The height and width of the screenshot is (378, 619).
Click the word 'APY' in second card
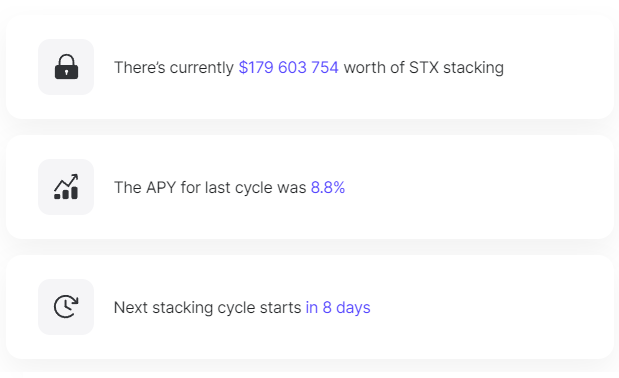161,187
